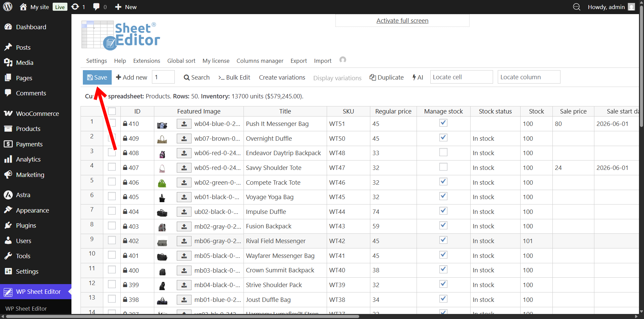Screen dimensions: 644x319
Task: Click the Duplicate button
Action: click(x=386, y=77)
